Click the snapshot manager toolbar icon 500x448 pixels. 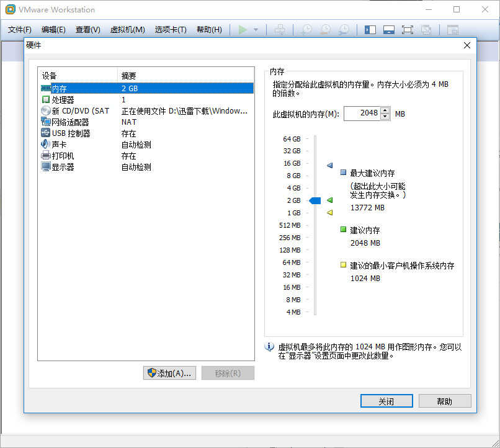[344, 30]
